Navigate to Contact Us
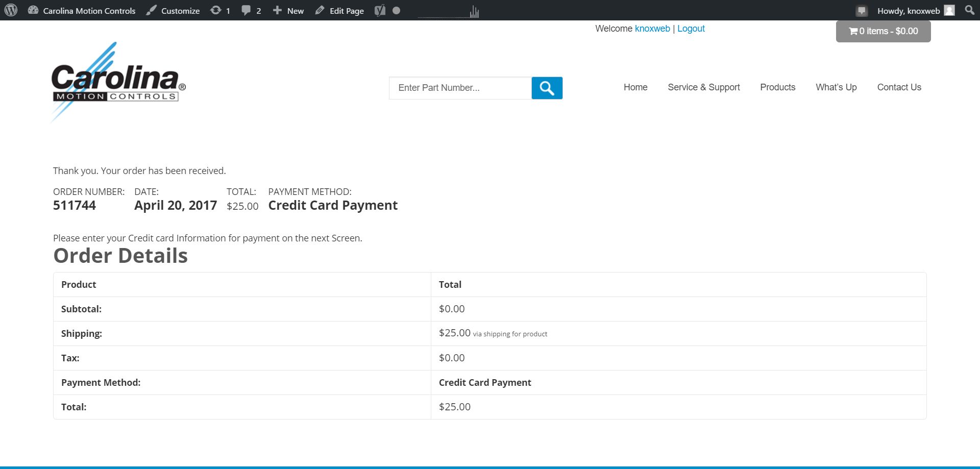 tap(899, 87)
